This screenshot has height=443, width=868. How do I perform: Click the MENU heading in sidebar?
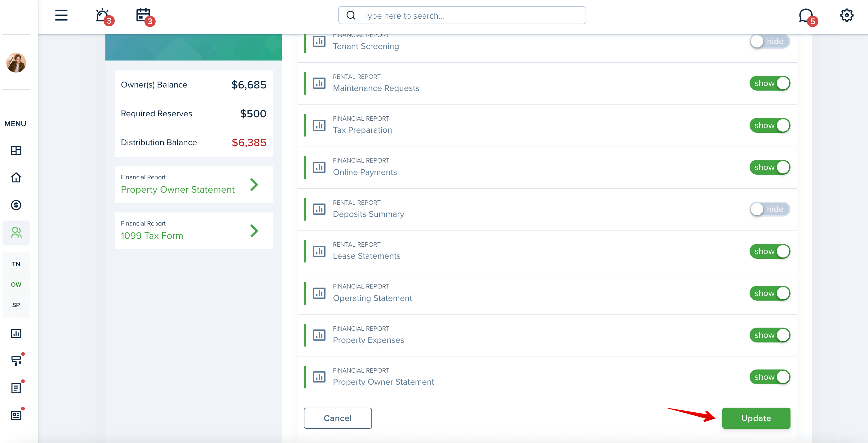click(15, 124)
